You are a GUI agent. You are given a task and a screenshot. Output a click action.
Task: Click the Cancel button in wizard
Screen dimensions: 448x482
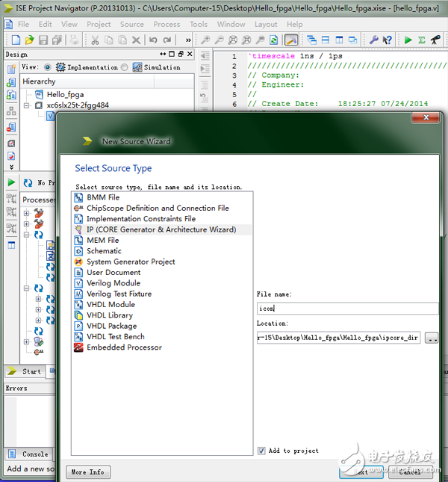click(409, 472)
